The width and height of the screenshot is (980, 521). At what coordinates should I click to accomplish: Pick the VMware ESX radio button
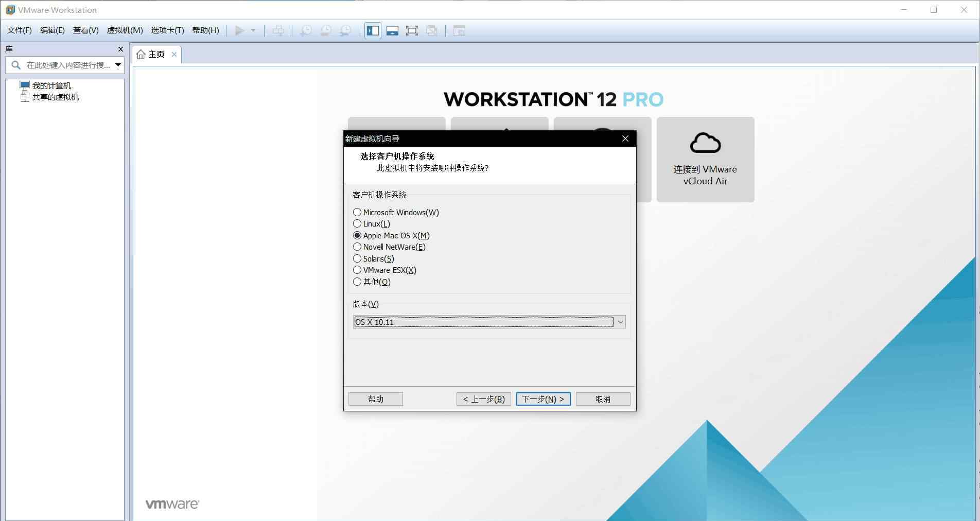(357, 270)
